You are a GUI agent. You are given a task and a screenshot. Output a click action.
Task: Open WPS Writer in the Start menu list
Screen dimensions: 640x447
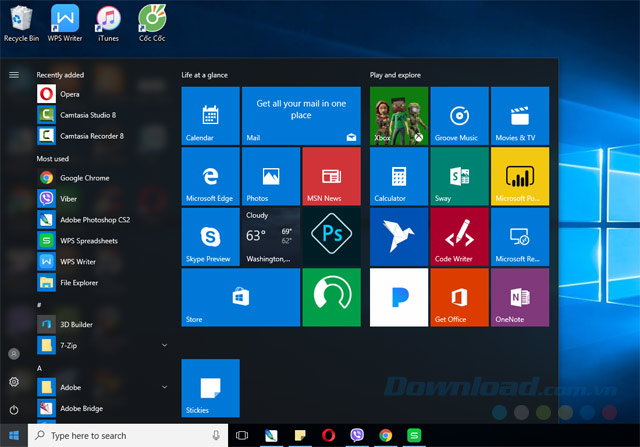click(102, 262)
